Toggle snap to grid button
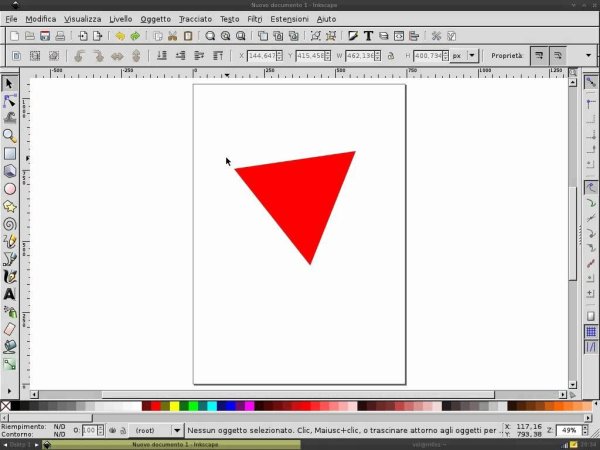Viewport: 600px width, 450px height. click(590, 331)
